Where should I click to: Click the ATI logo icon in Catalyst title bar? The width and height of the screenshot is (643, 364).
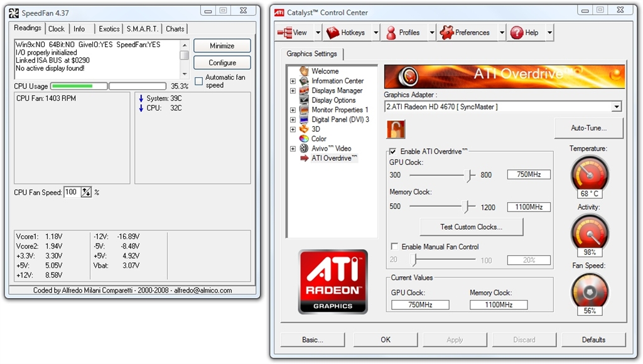coord(279,13)
